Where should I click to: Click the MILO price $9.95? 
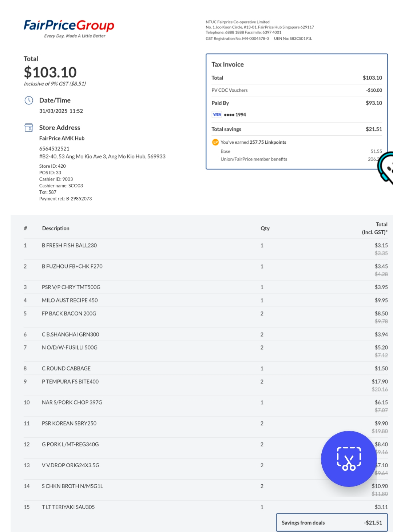(381, 300)
